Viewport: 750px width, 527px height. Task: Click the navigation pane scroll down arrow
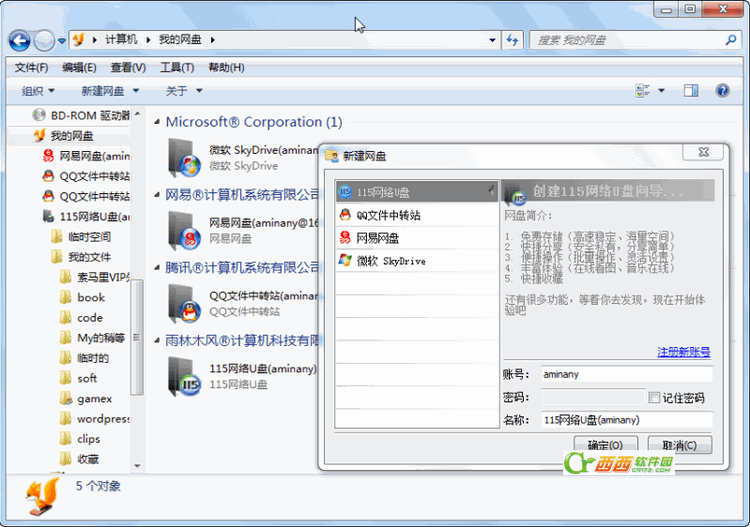(137, 466)
